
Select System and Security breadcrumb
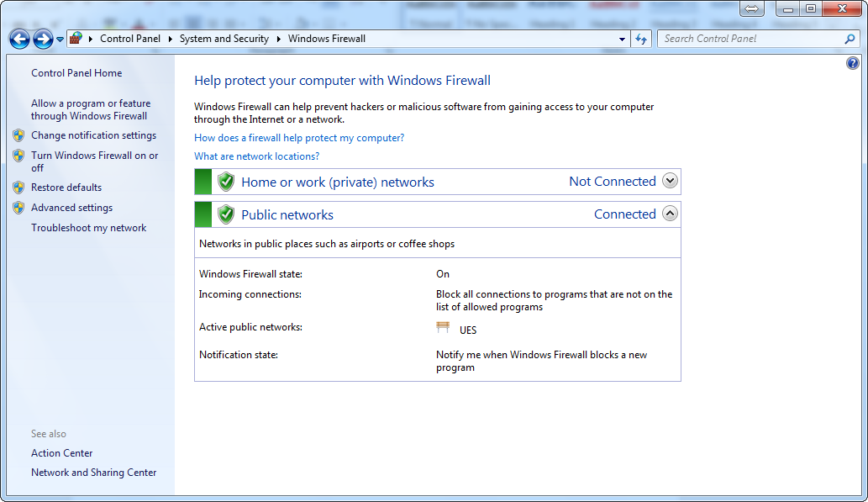224,39
